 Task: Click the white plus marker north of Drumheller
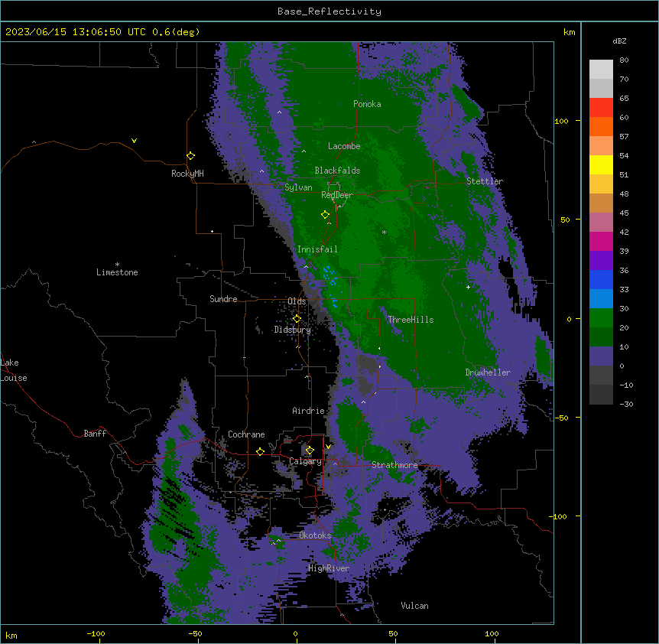(468, 287)
